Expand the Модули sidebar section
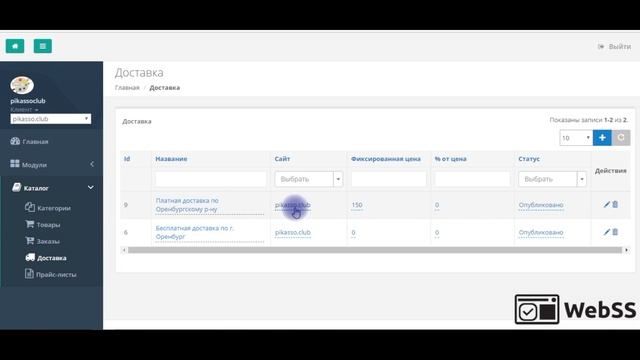Image resolution: width=640 pixels, height=360 pixels. point(51,164)
